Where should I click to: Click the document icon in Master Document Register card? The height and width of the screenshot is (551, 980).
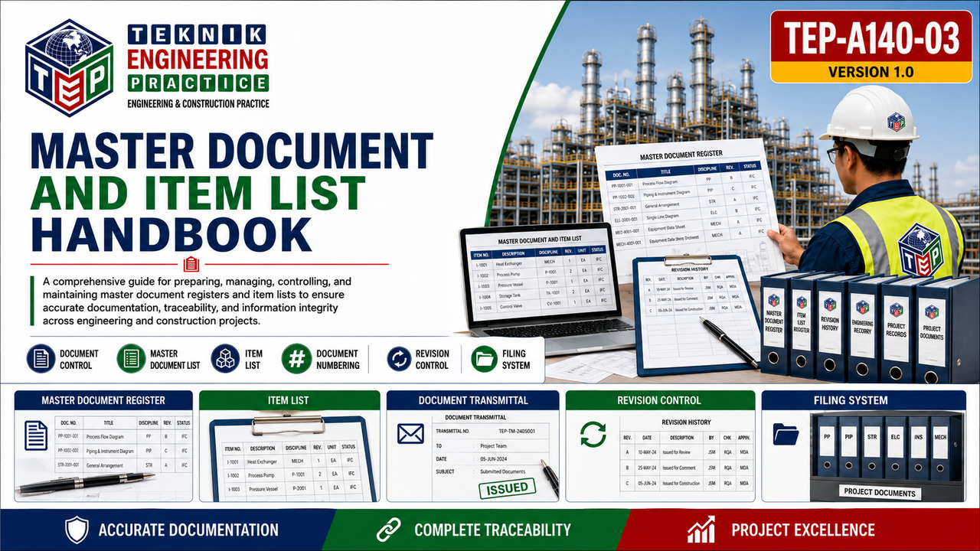pos(36,435)
